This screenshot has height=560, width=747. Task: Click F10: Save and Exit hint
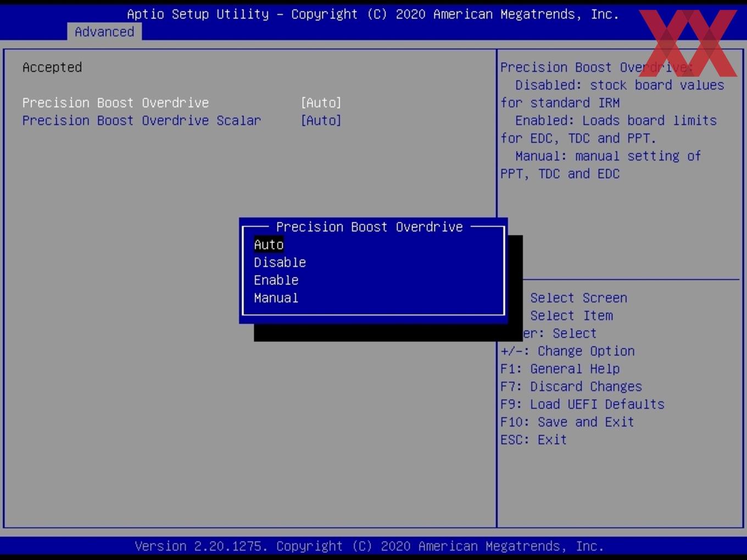tap(567, 422)
